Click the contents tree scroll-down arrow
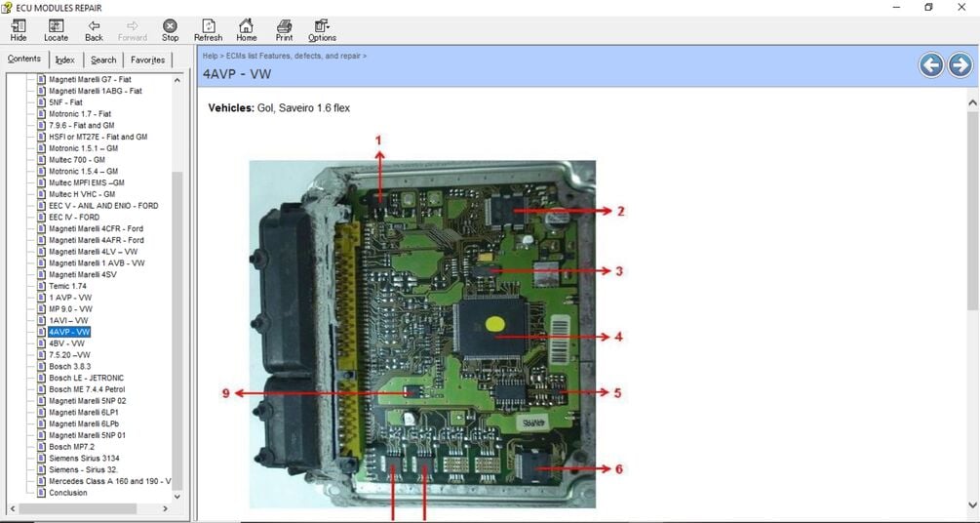 pos(176,496)
